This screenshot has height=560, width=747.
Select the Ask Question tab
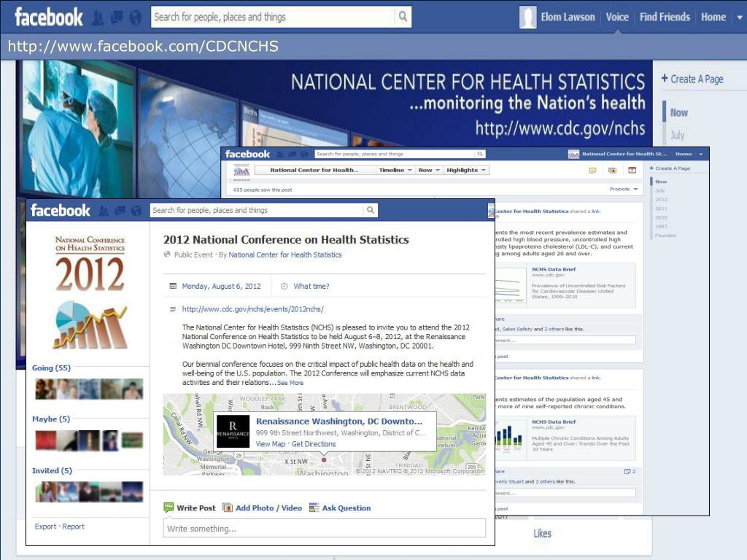[340, 507]
